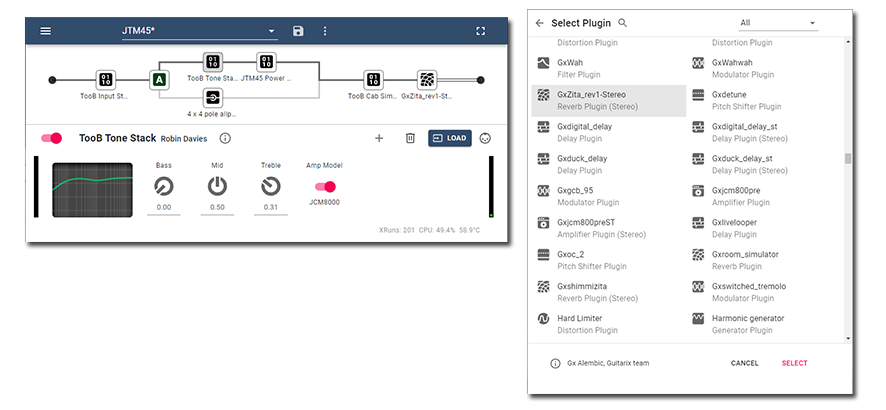
Task: Open the MIDI bindings icon
Action: click(485, 138)
